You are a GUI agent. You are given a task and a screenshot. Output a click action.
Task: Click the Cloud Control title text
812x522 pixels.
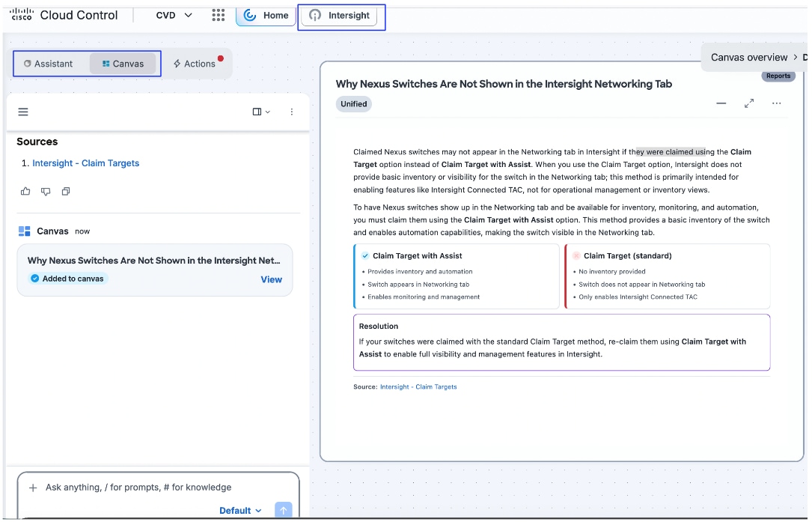pyautogui.click(x=79, y=16)
